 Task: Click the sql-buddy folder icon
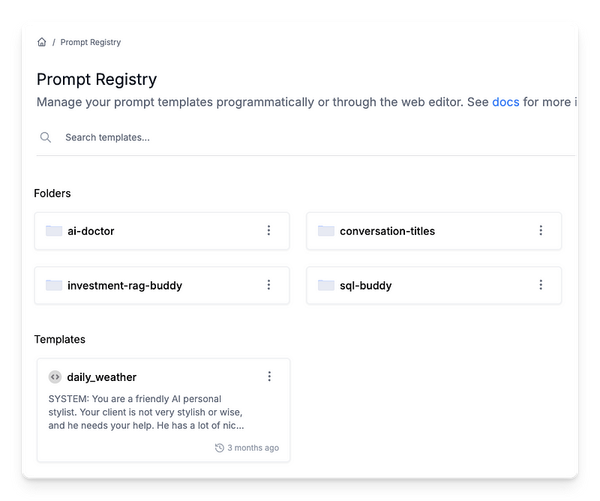tap(326, 285)
